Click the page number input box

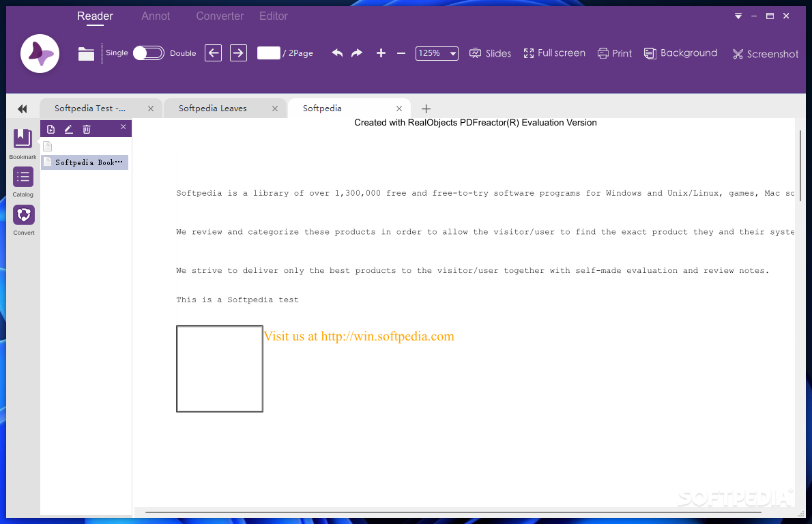tap(269, 53)
